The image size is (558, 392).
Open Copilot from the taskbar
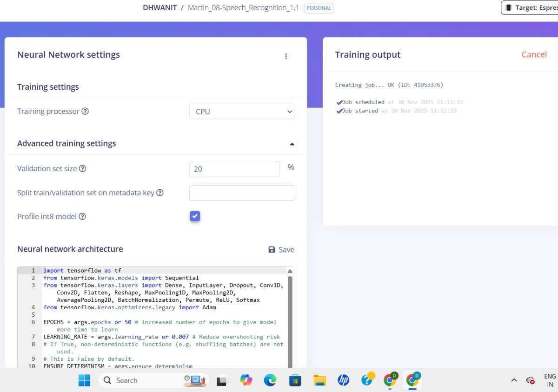tap(246, 380)
